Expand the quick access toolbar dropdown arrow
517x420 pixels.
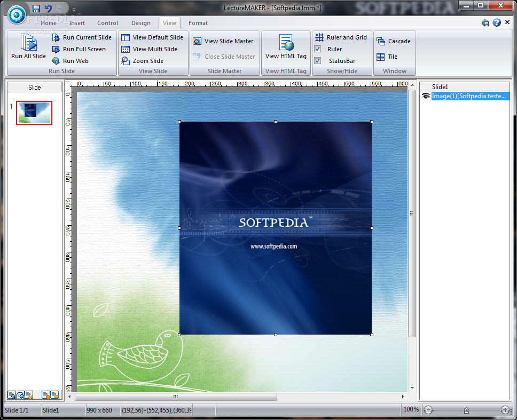[74, 9]
